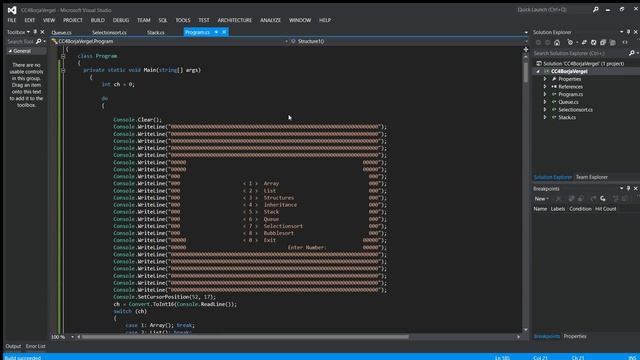Image resolution: width=640 pixels, height=360 pixels.
Task: Expand the Properties node
Action: coord(545,79)
